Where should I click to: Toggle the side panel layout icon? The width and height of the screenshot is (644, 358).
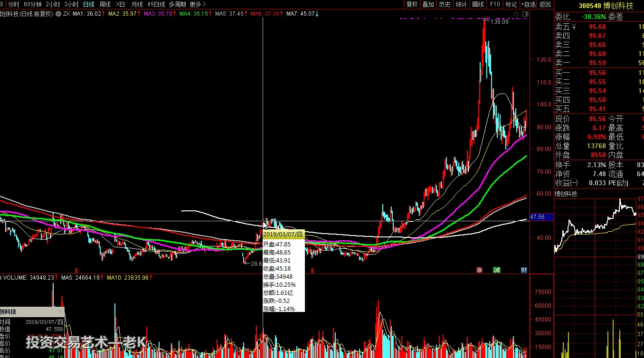(x=525, y=14)
